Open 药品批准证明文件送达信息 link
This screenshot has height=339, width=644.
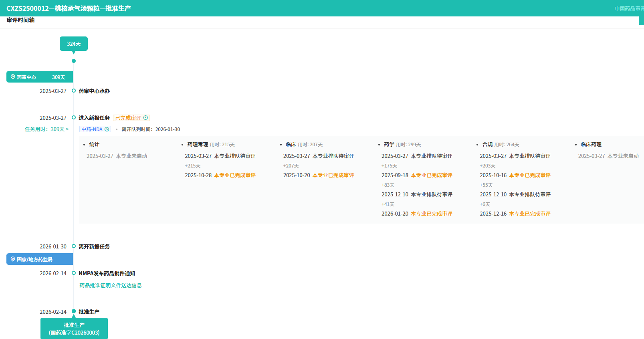pos(111,285)
